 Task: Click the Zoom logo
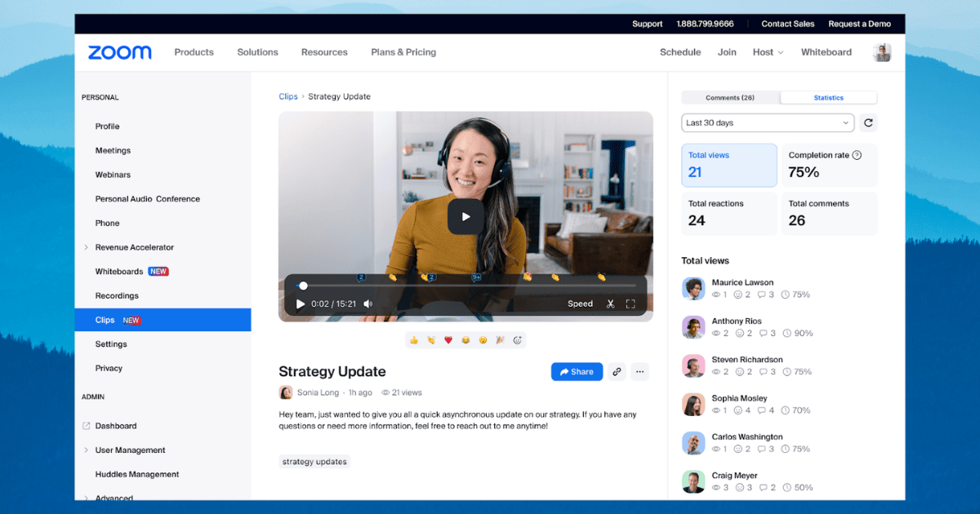(x=120, y=52)
